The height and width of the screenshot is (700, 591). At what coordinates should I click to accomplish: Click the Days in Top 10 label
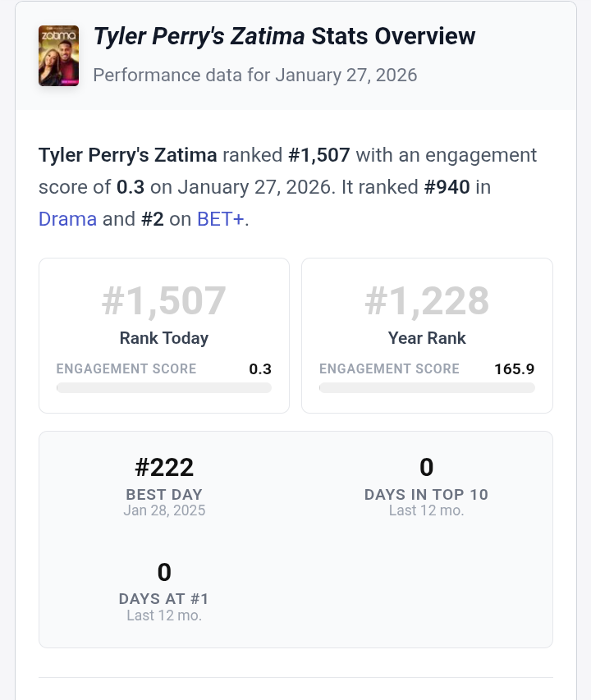pyautogui.click(x=427, y=495)
